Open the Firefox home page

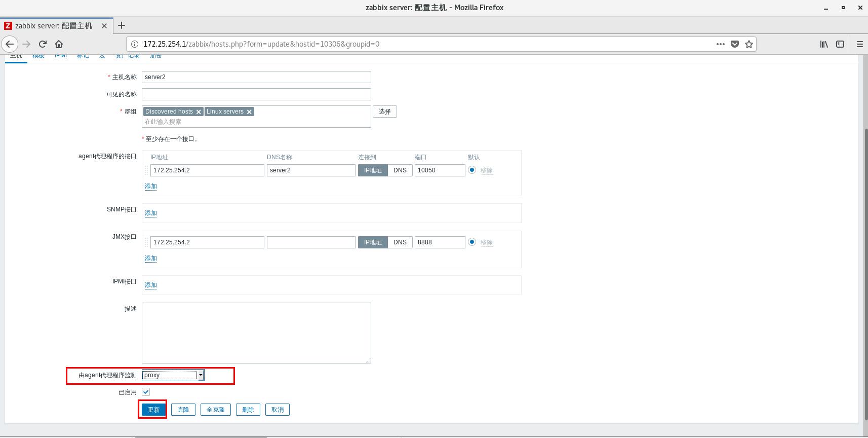tap(59, 44)
